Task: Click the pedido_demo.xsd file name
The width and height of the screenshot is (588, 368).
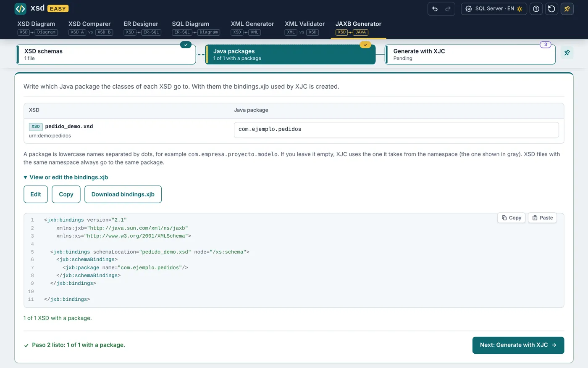Action: tap(69, 127)
